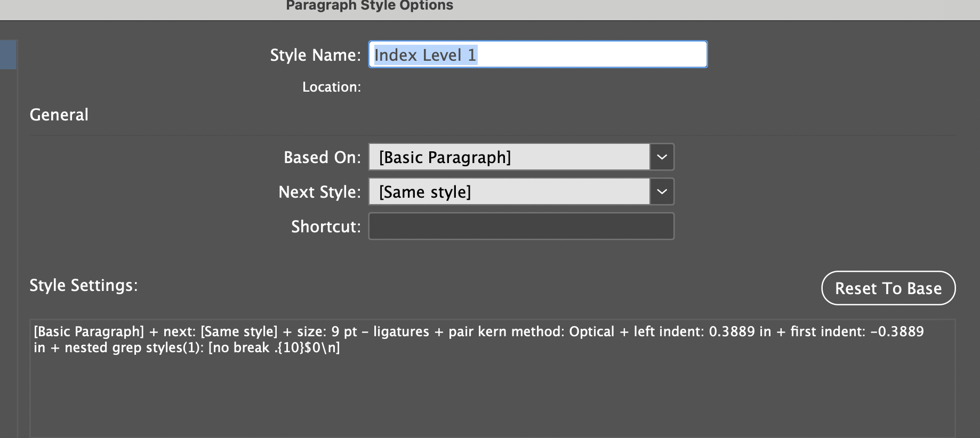Select the highlighted category in left sidebar
Image resolution: width=980 pixels, height=438 pixels.
[8, 54]
